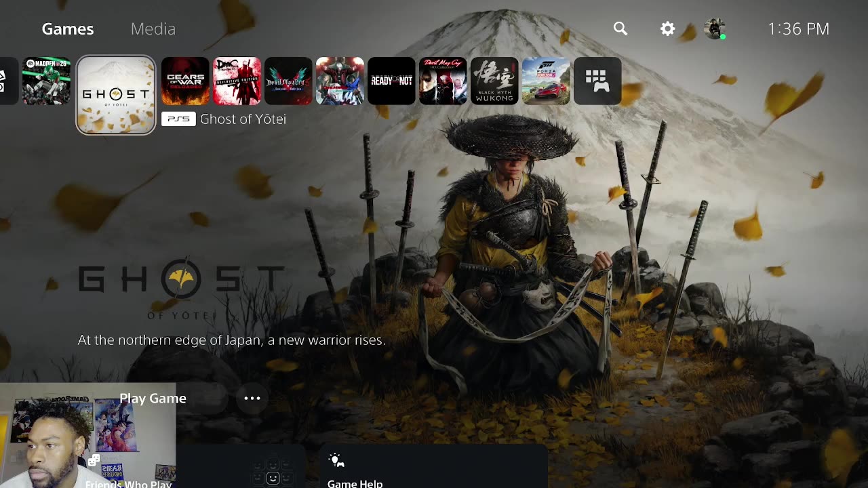868x488 pixels.
Task: Click the 'new warrior rises' tagline
Action: pyautogui.click(x=231, y=340)
